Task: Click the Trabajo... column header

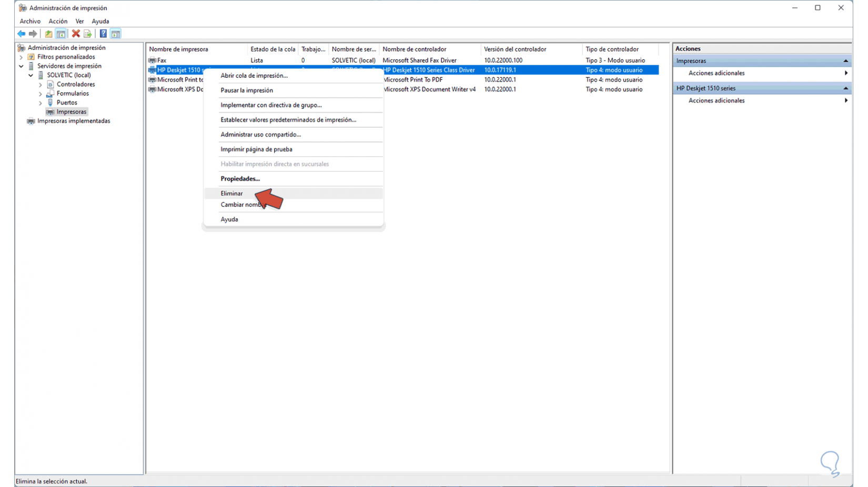Action: 313,49
